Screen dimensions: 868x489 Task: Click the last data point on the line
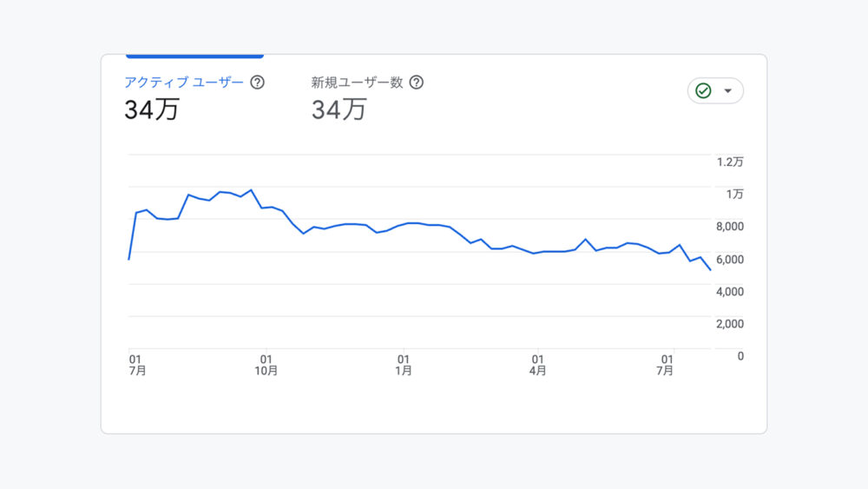click(710, 270)
